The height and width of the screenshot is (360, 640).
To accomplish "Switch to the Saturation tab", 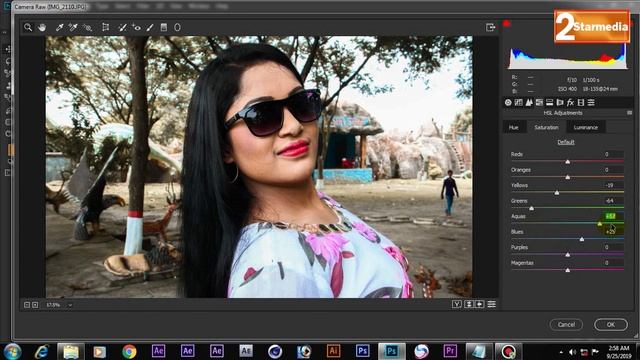I will [546, 128].
